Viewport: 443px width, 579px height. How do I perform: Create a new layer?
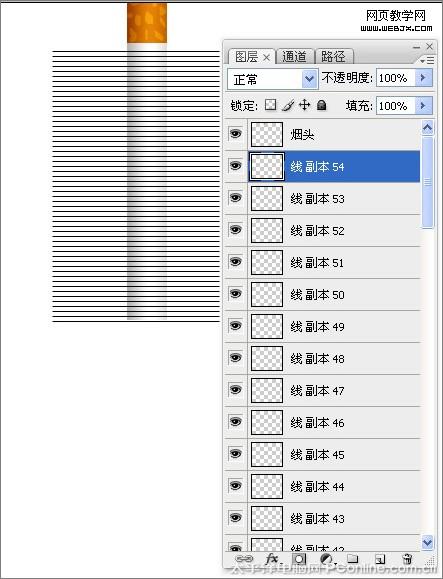tap(380, 559)
